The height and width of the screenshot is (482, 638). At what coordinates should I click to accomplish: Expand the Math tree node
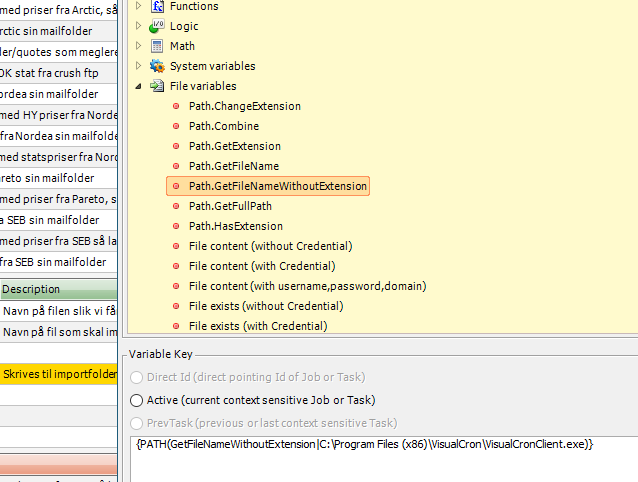(x=138, y=46)
